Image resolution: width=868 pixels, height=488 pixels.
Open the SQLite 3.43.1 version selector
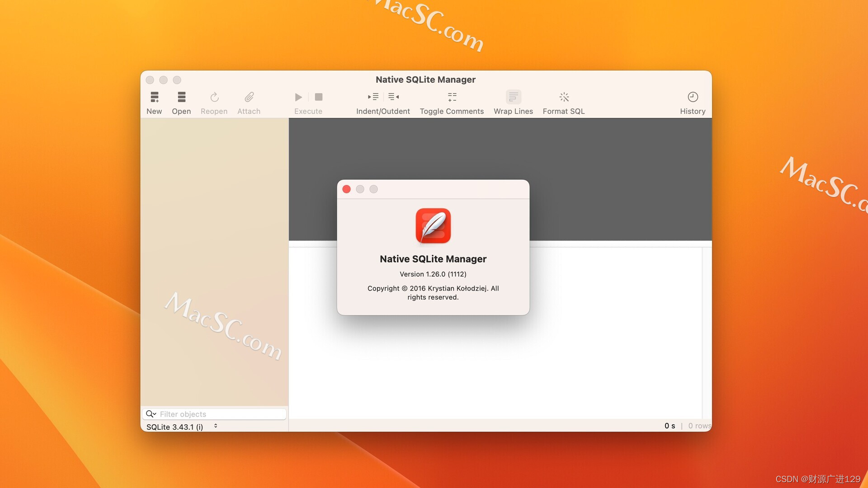coord(182,427)
